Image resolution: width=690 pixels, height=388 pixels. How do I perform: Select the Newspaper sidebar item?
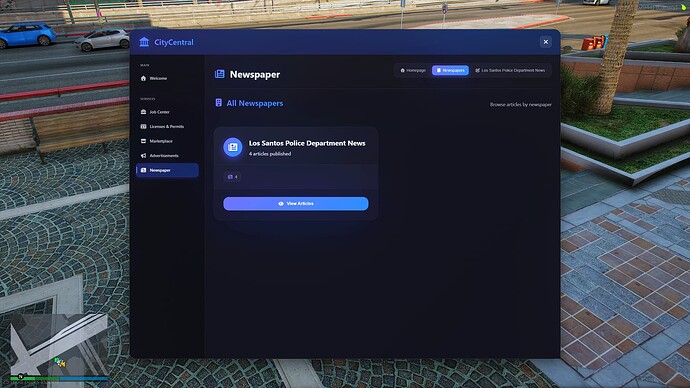(x=167, y=170)
